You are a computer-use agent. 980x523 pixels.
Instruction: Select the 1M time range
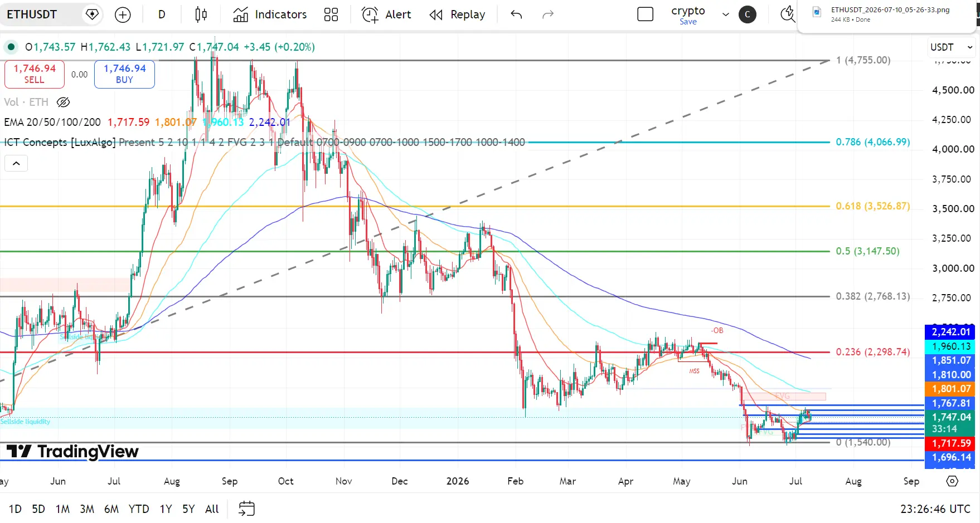62,509
